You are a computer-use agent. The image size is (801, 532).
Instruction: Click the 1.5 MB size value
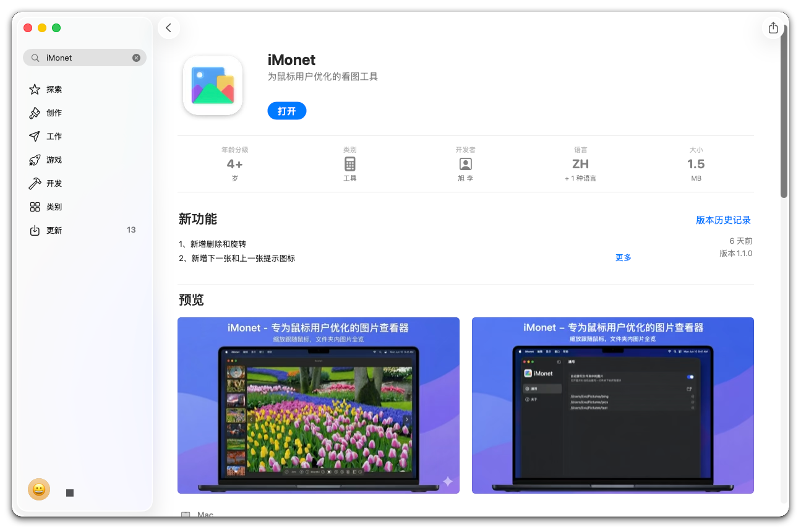tap(696, 164)
